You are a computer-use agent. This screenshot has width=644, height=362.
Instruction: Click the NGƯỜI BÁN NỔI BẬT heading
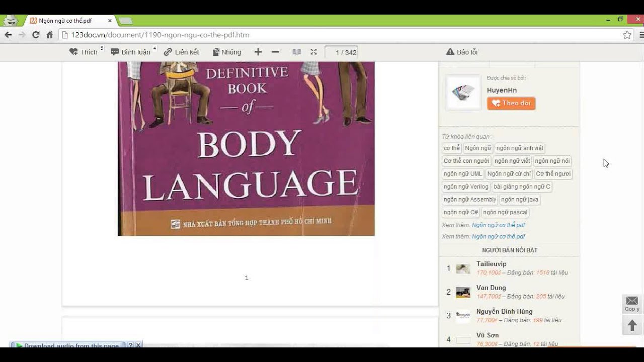tap(510, 250)
